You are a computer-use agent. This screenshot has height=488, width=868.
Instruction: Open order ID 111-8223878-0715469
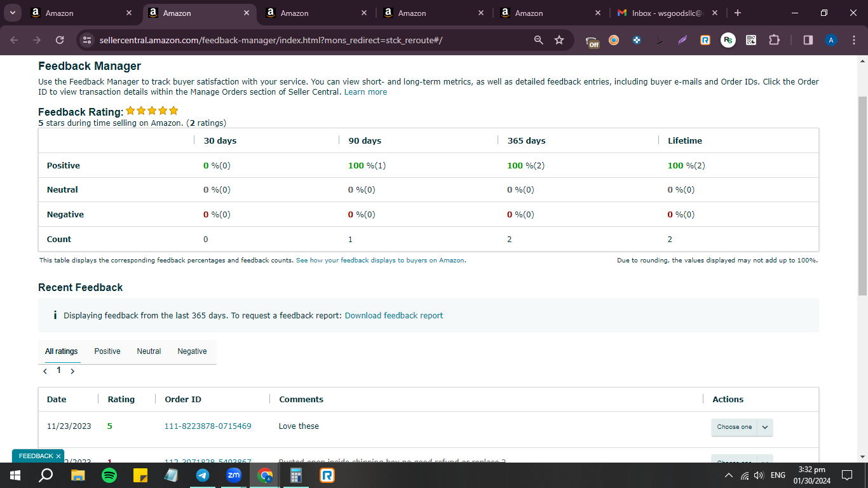pos(208,426)
